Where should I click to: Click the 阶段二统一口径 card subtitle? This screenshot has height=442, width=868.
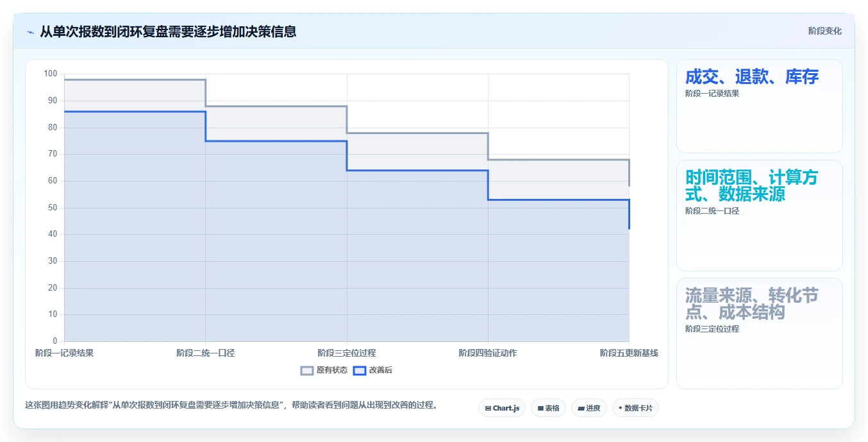click(712, 211)
